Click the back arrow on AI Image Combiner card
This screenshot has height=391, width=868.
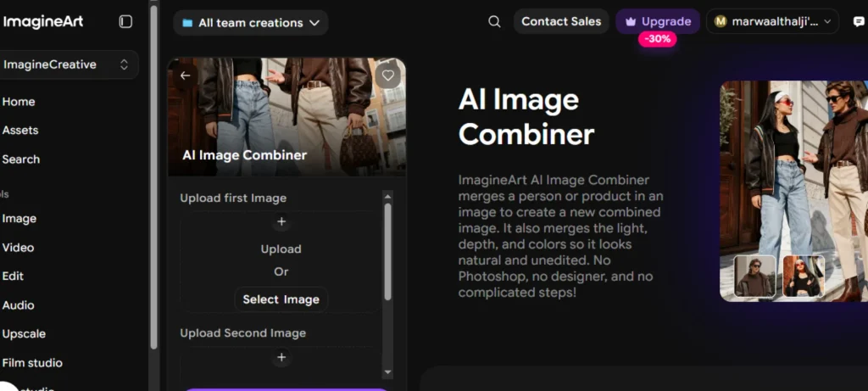[x=185, y=75]
